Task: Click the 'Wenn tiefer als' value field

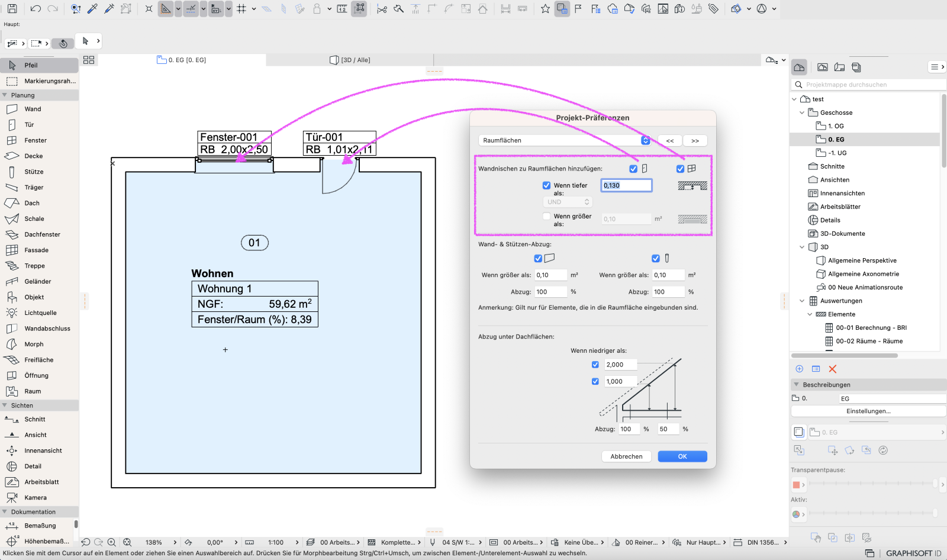Action: coord(626,185)
